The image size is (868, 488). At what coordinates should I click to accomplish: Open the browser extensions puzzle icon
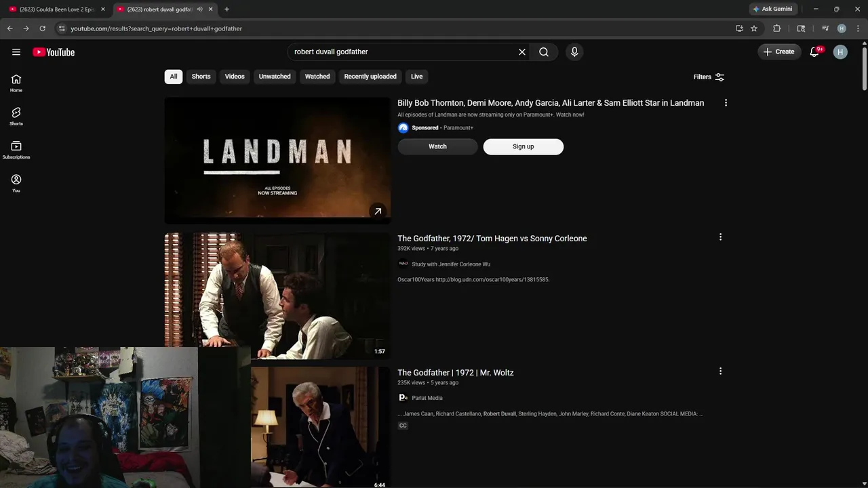tap(777, 28)
